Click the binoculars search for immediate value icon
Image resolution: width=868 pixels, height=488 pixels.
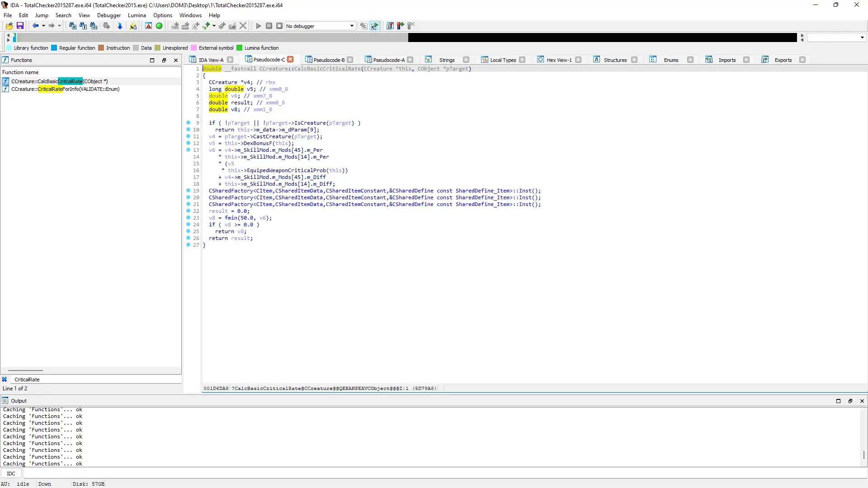(72, 26)
